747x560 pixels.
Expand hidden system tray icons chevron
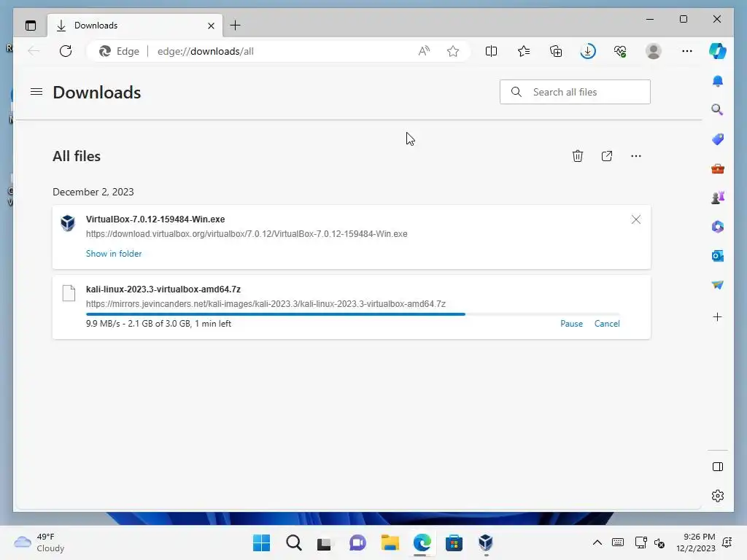[597, 542]
